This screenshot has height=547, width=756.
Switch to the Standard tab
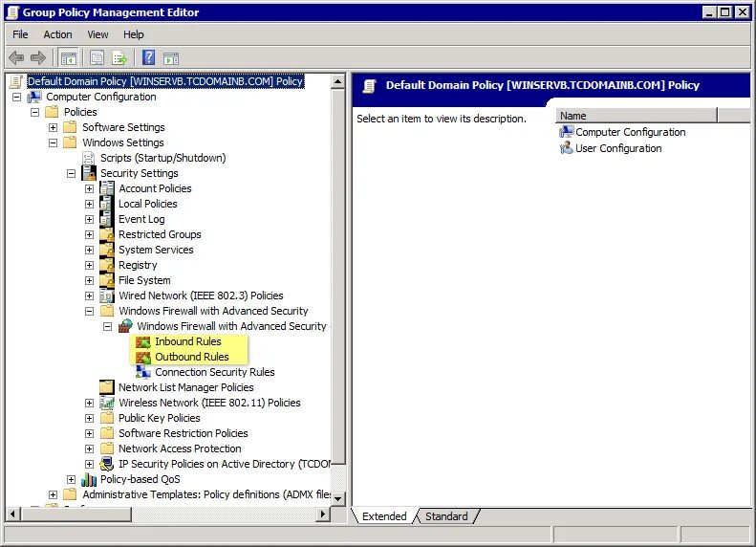(446, 516)
